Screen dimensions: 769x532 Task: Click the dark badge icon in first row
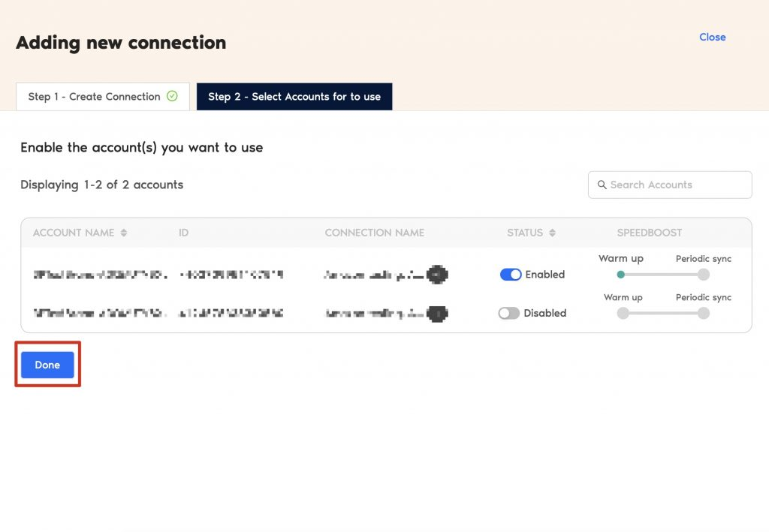(437, 275)
